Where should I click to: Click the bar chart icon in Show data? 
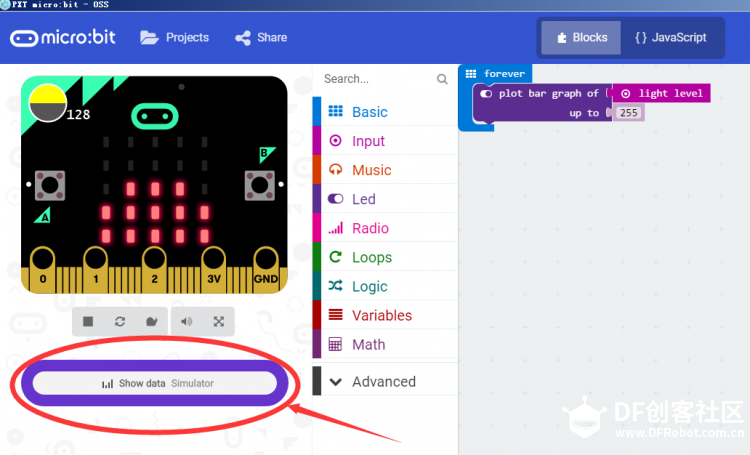tap(108, 384)
